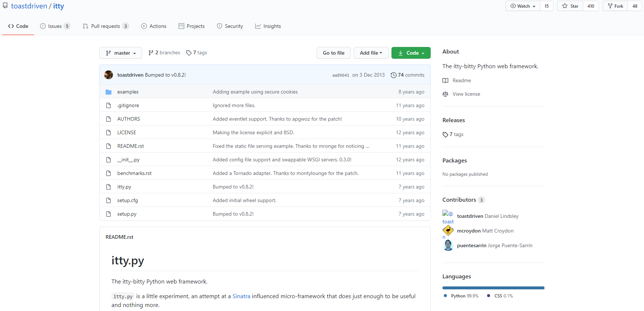Open the Watch notifications dropdown
Viewport: 644px width, 311px height.
click(523, 6)
